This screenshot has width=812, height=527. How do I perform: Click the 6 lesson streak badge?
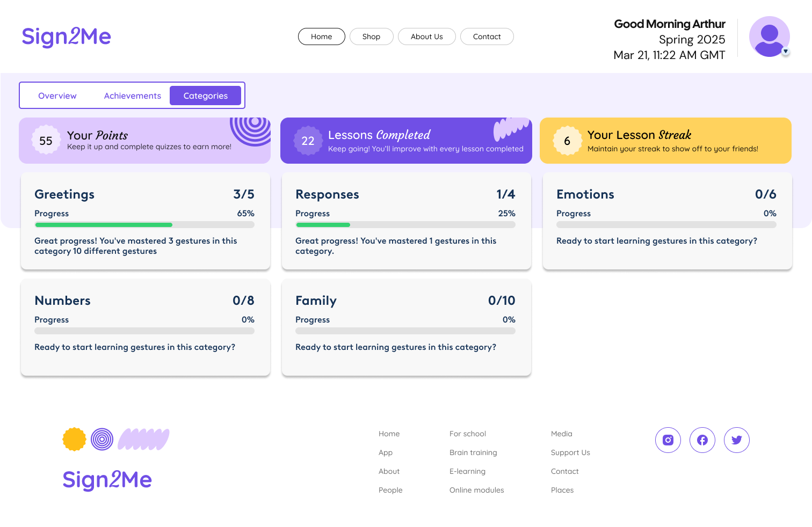coord(567,141)
